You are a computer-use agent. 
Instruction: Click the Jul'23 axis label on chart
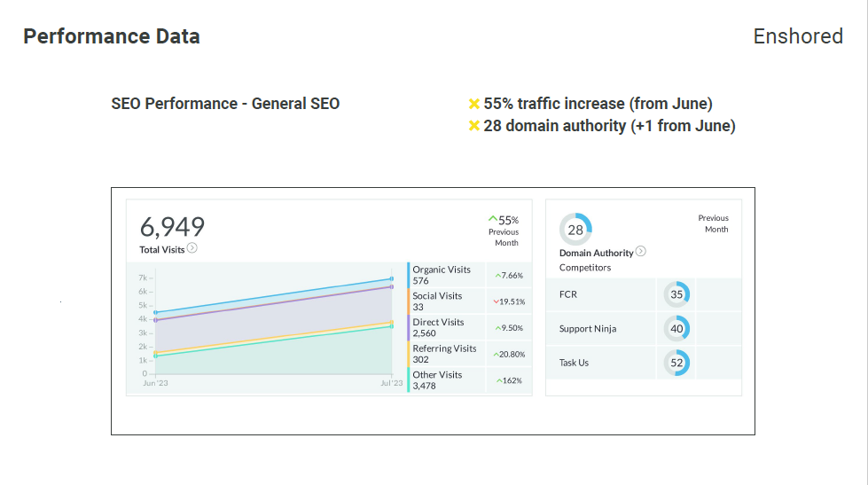point(392,383)
